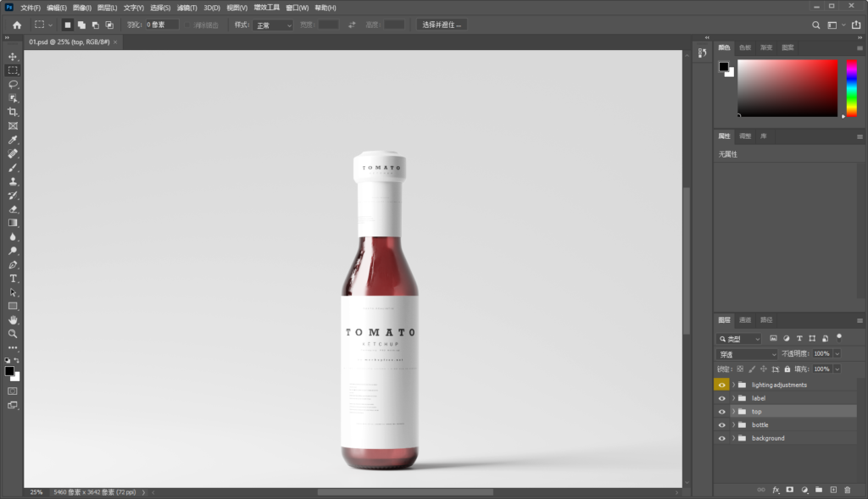Hide the bottle group
Viewport: 868px width, 499px height.
tap(722, 424)
